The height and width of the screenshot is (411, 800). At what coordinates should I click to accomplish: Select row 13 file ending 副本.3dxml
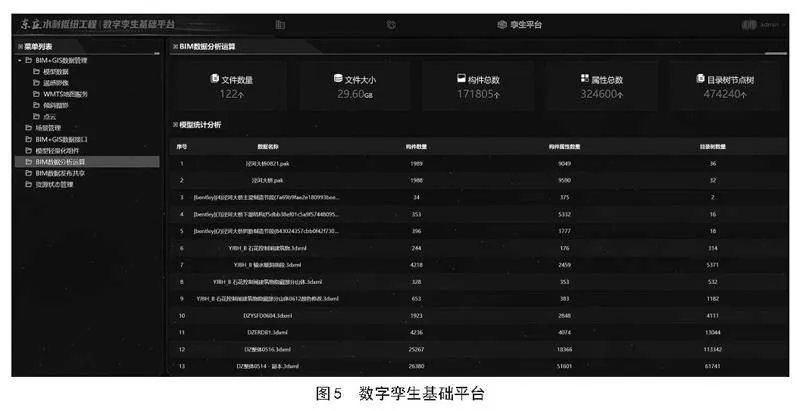tap(267, 366)
